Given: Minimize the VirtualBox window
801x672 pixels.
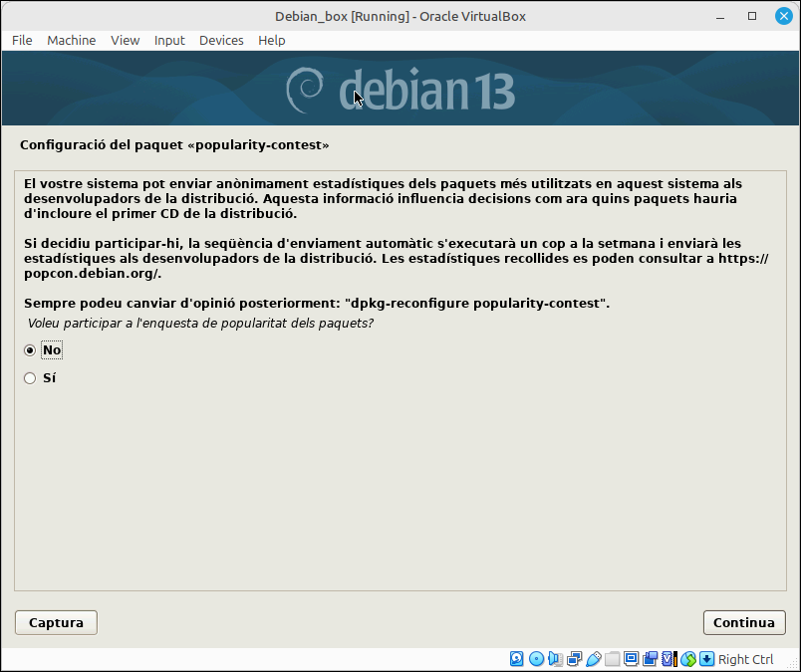Looking at the screenshot, I should [x=720, y=16].
